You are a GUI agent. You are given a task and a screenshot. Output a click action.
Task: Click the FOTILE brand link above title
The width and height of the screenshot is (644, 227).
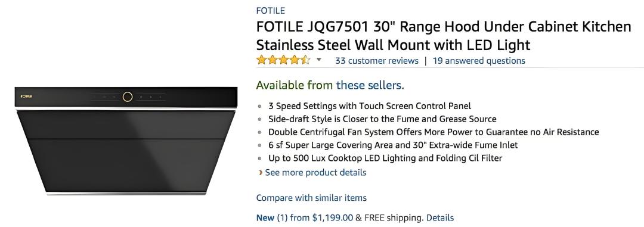coord(270,11)
